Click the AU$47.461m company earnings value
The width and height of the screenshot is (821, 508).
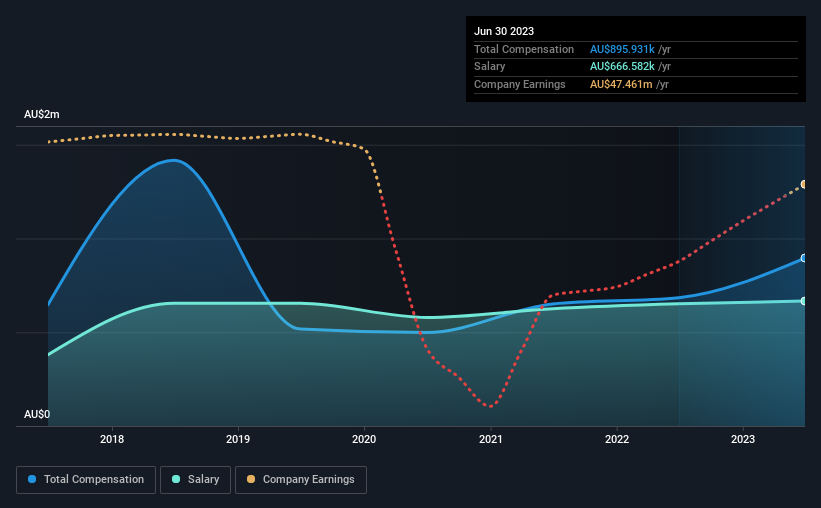621,84
